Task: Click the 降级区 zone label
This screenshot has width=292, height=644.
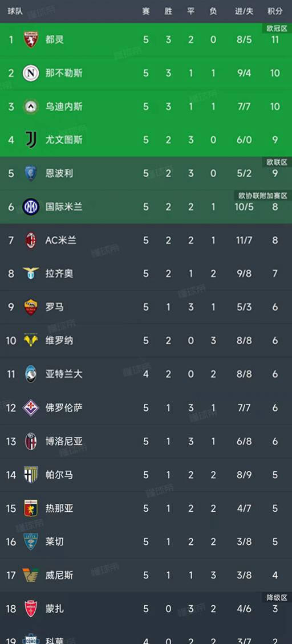Action: (x=277, y=598)
